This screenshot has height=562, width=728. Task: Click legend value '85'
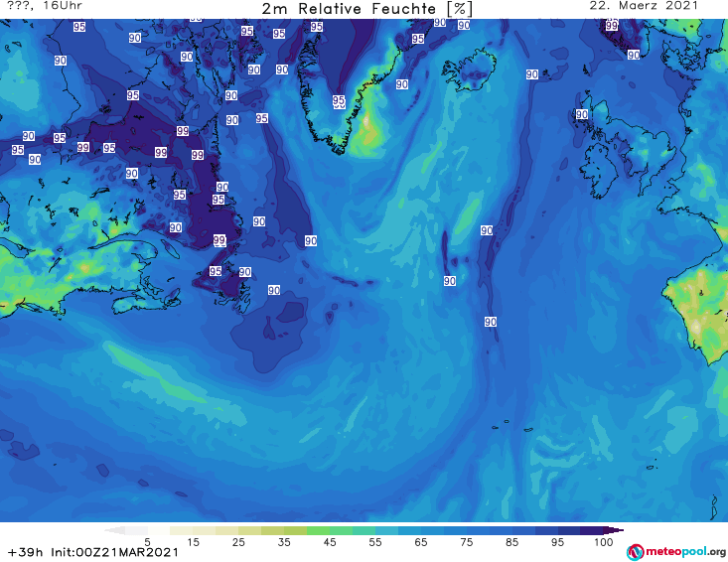tap(511, 542)
